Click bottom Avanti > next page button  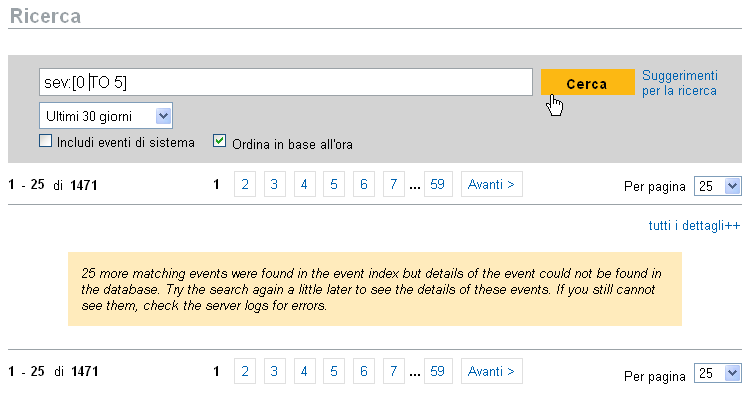click(x=492, y=371)
